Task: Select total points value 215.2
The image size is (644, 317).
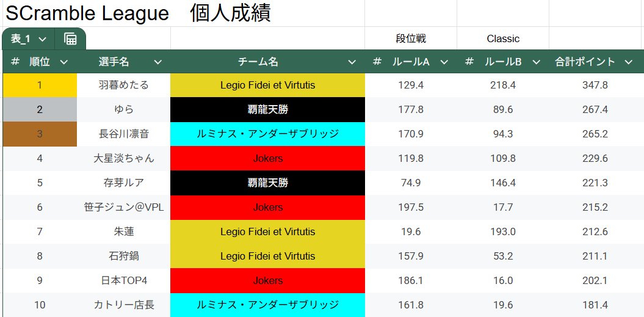Action: click(x=596, y=207)
